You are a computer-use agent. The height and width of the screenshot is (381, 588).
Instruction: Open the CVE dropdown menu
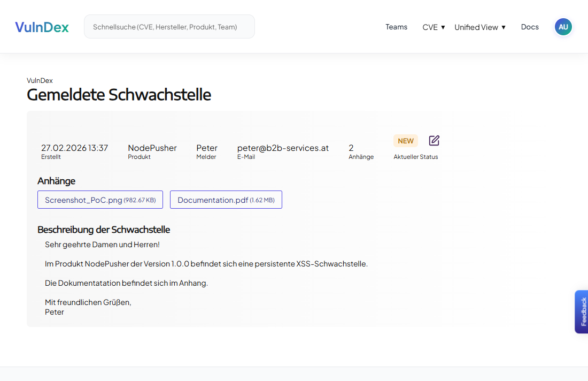[x=433, y=27]
